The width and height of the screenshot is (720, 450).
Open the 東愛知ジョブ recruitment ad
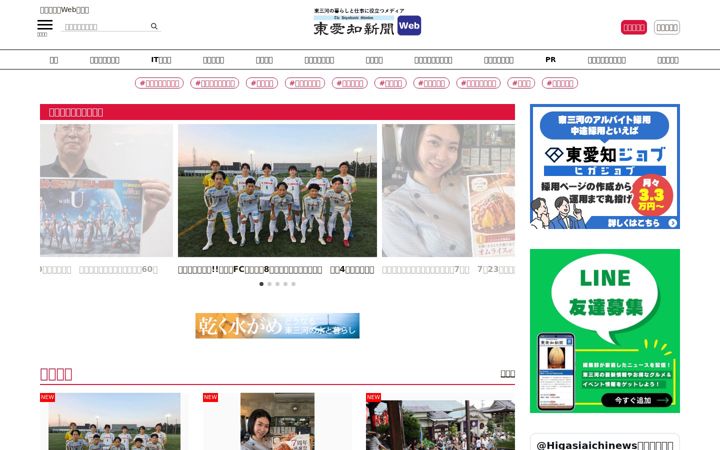pos(605,166)
